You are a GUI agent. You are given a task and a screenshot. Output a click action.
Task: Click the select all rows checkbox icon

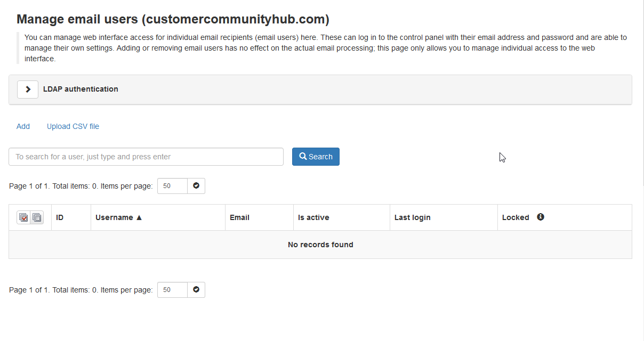[23, 217]
